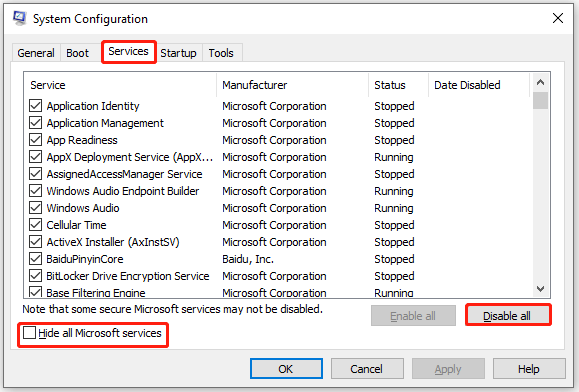579x392 pixels.
Task: Select the AssignedAccessManager Service name
Action: (x=124, y=174)
